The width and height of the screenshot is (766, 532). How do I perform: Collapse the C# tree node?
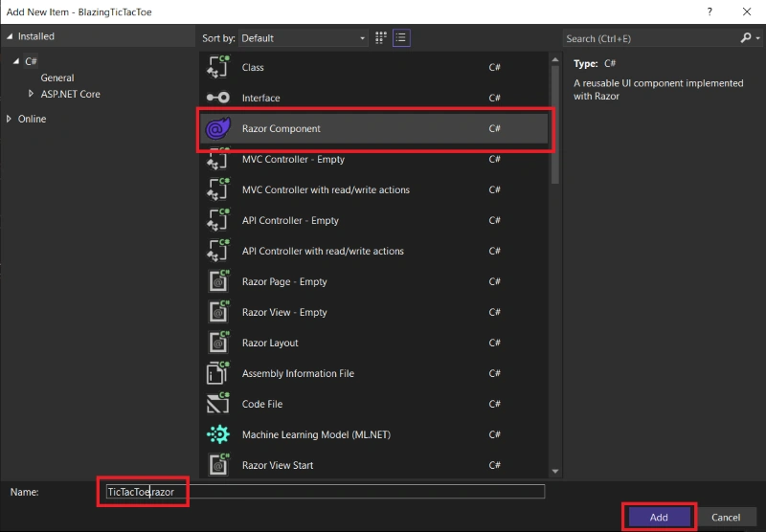[16, 61]
